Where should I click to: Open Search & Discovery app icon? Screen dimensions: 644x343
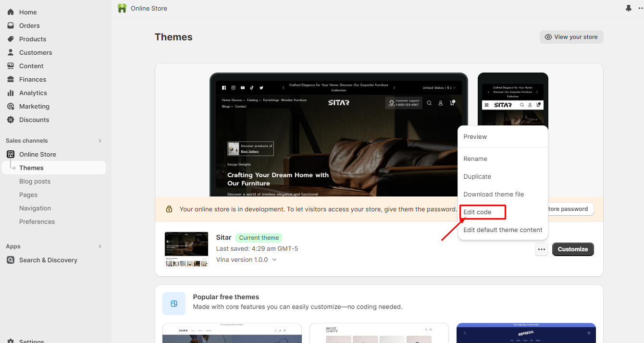pyautogui.click(x=11, y=260)
